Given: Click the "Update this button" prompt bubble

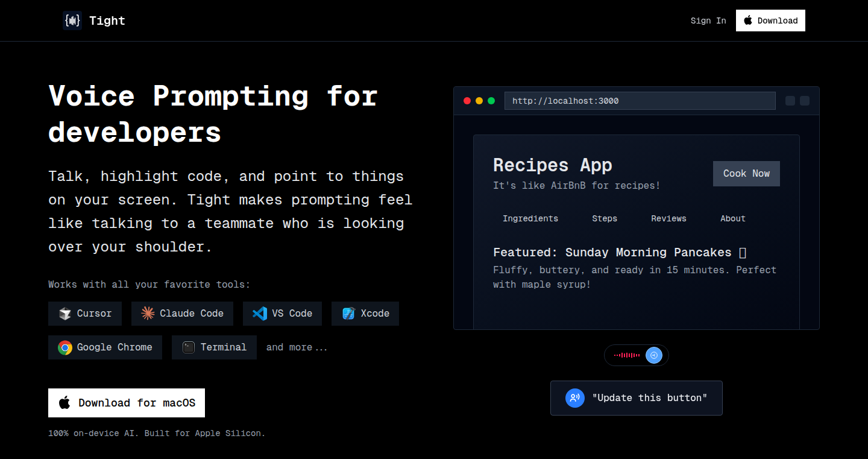Looking at the screenshot, I should coord(637,398).
